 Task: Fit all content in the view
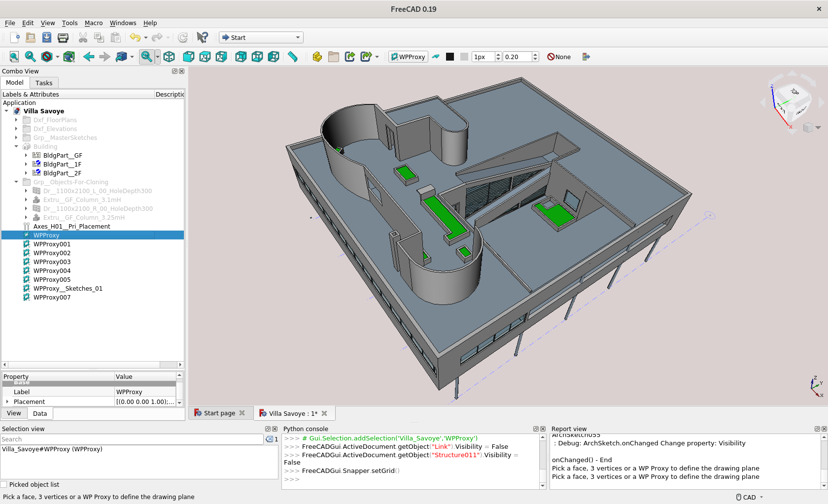(x=14, y=57)
